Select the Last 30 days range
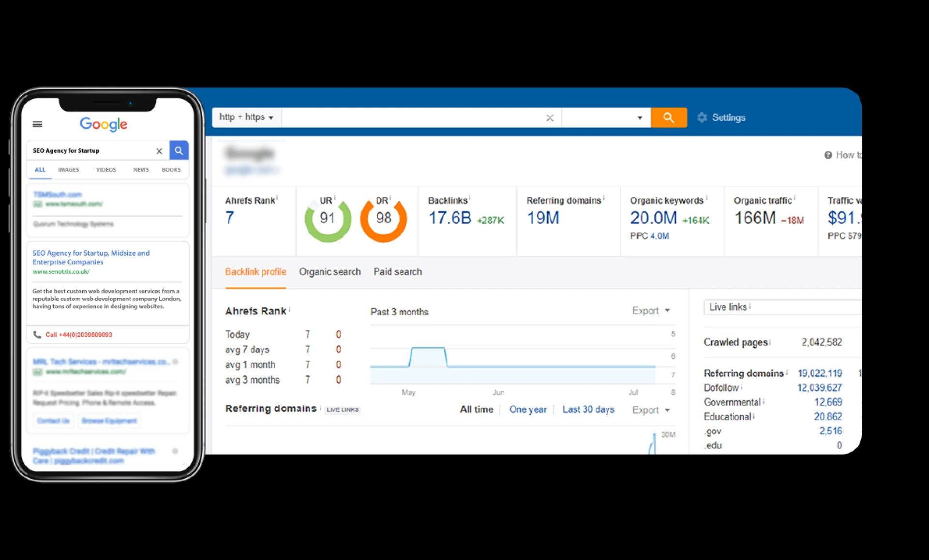Viewport: 929px width, 560px height. click(x=588, y=410)
